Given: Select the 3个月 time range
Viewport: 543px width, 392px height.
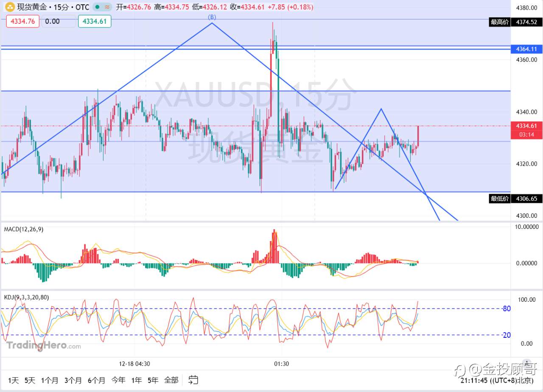Looking at the screenshot, I should pyautogui.click(x=73, y=380).
